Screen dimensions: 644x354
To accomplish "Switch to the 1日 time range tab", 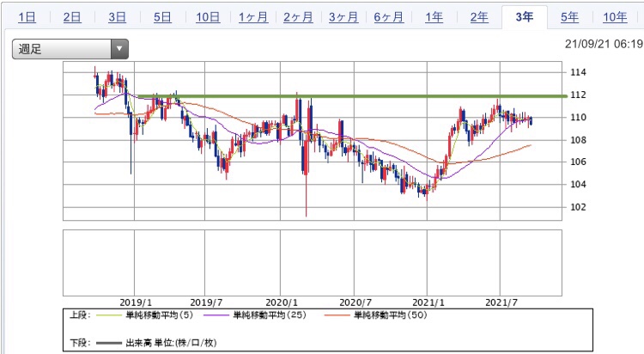I will click(x=27, y=17).
